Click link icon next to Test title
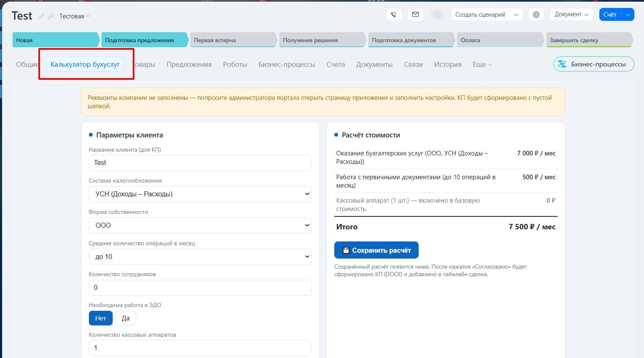The height and width of the screenshot is (358, 644). (x=51, y=17)
